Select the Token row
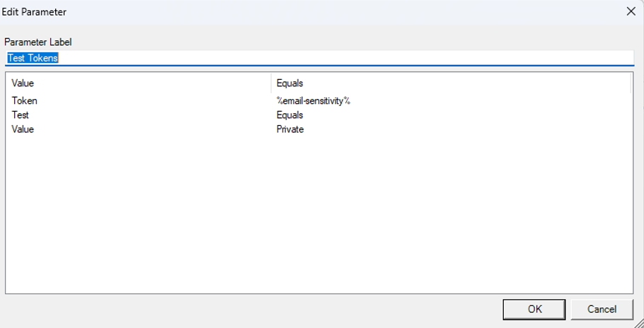Viewport: 644px width, 328px height. tap(24, 101)
